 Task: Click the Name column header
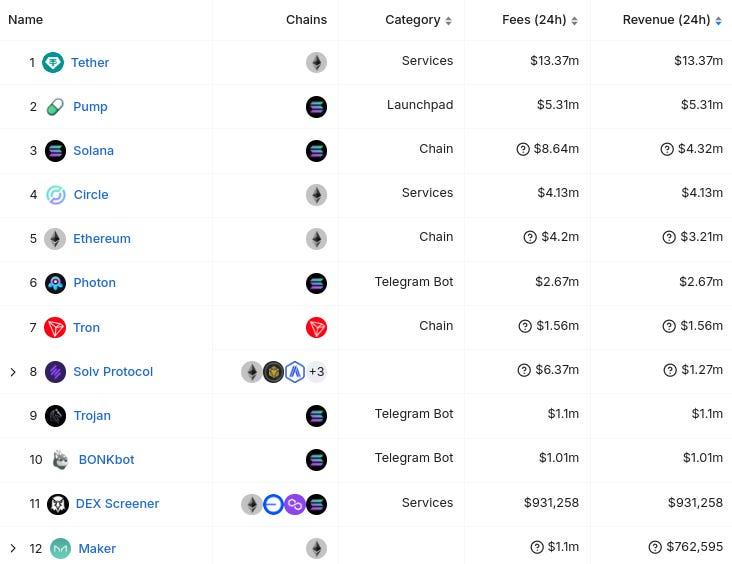pos(26,20)
